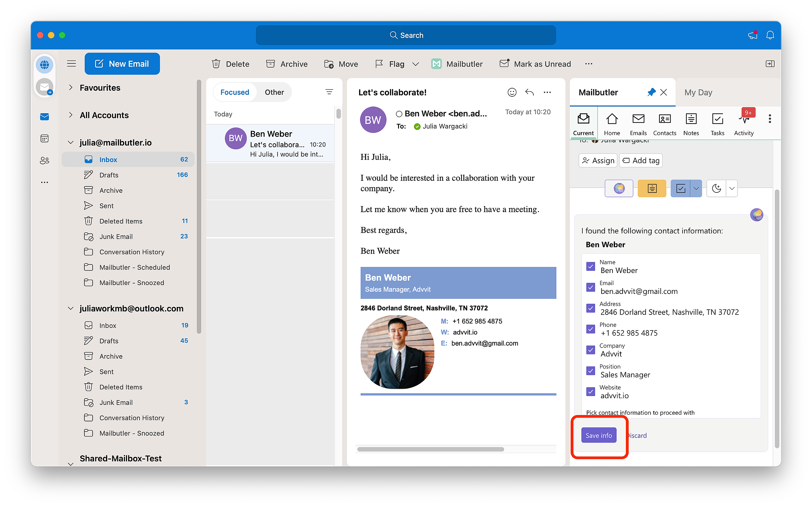Close the Mailbutler panel

coord(664,92)
